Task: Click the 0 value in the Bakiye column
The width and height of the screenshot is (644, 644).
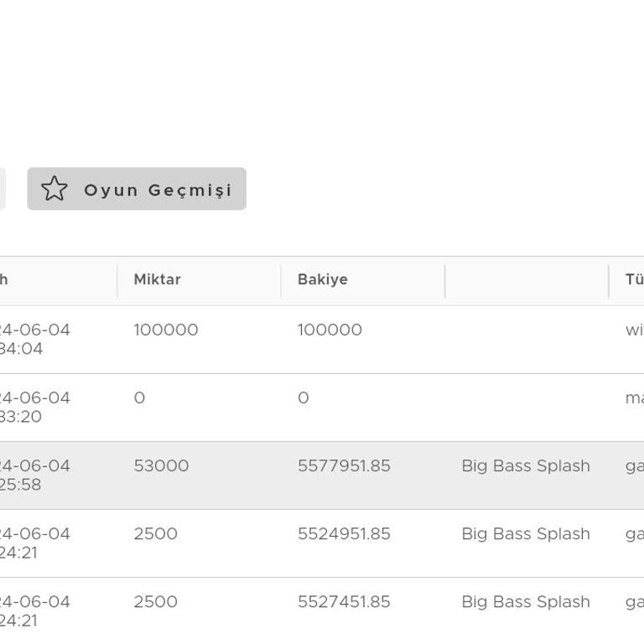Action: pyautogui.click(x=304, y=398)
